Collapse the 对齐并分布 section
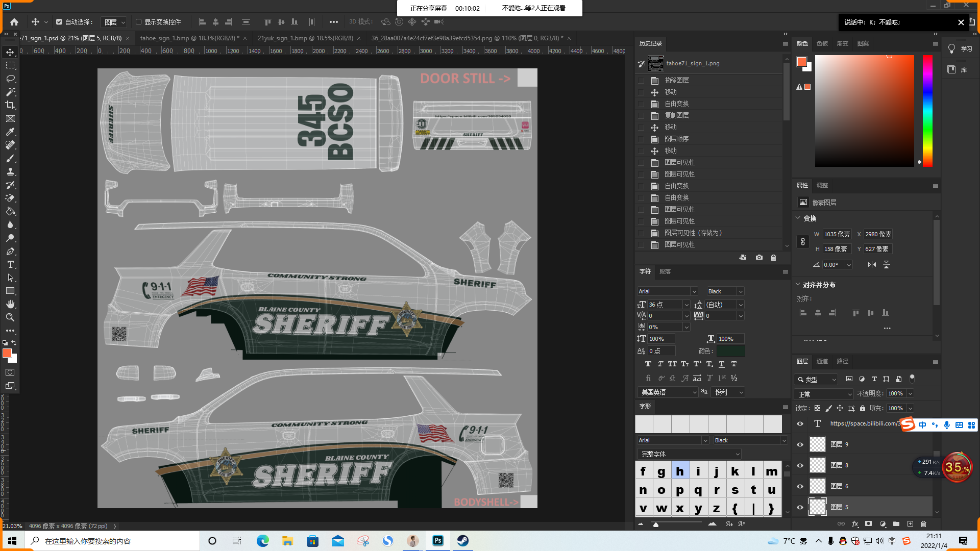980x551 pixels. 798,284
